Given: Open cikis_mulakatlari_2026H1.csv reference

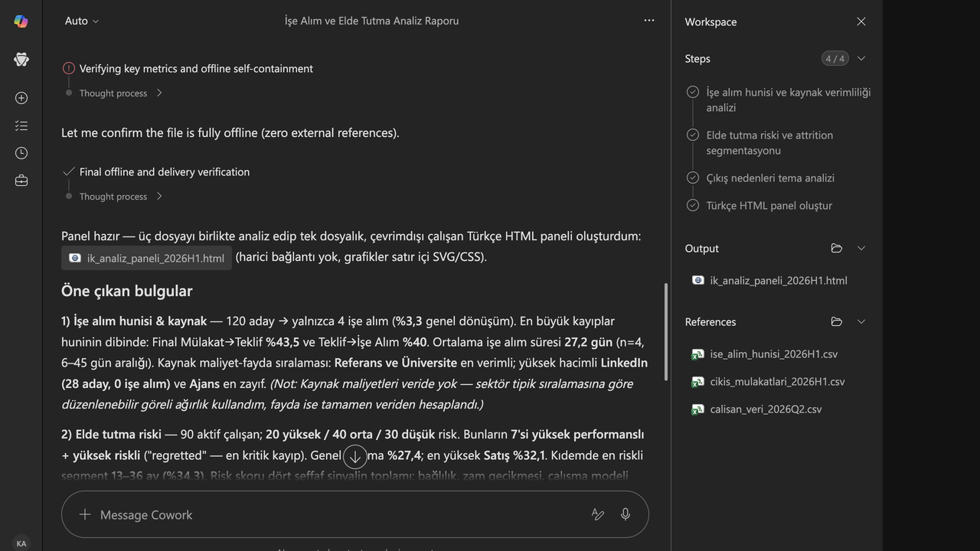Looking at the screenshot, I should click(778, 381).
